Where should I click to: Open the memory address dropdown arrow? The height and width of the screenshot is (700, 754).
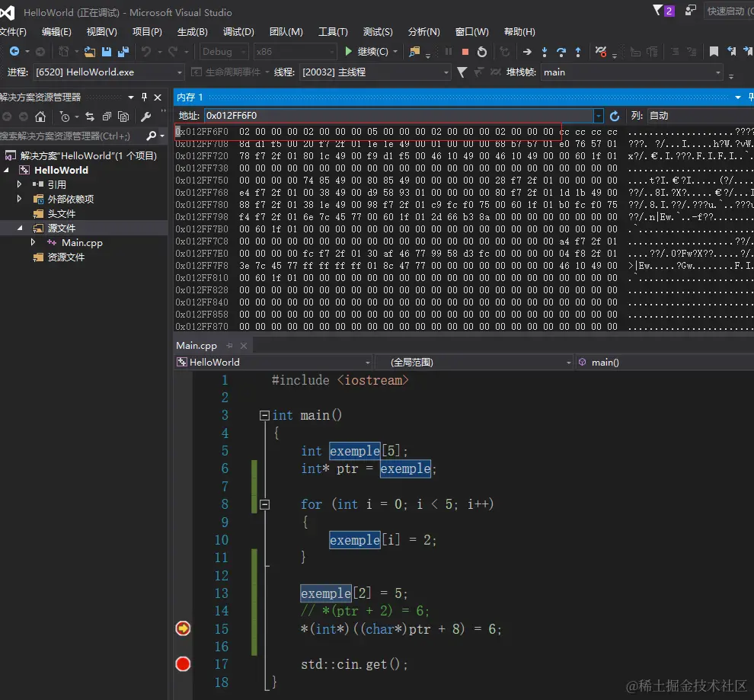tap(598, 116)
